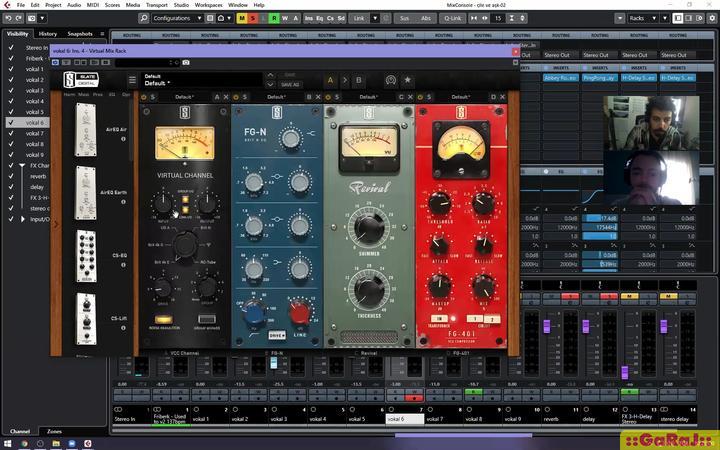
Task: Switch to the History tab
Action: tap(47, 34)
